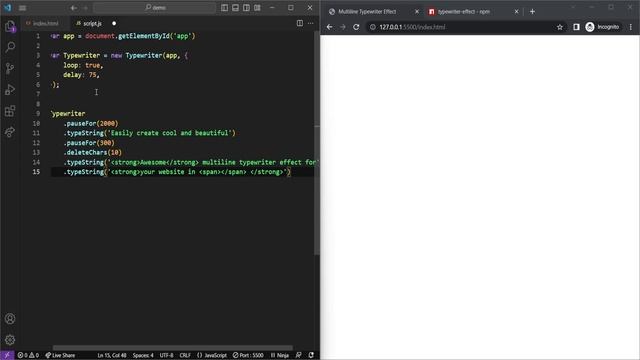The width and height of the screenshot is (640, 360).
Task: Click 'deleteChars(10)' in the code
Action: 93,152
